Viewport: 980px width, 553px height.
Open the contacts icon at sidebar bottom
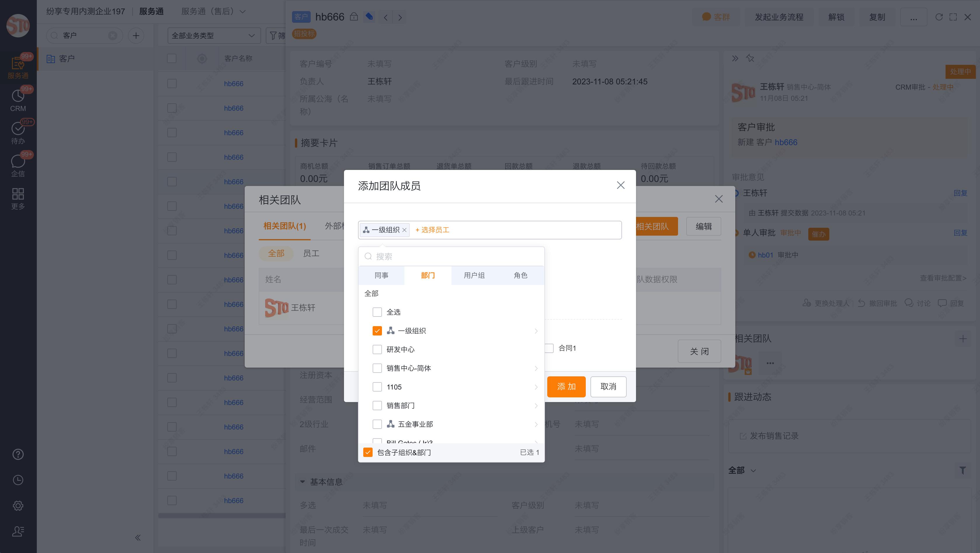point(18,531)
